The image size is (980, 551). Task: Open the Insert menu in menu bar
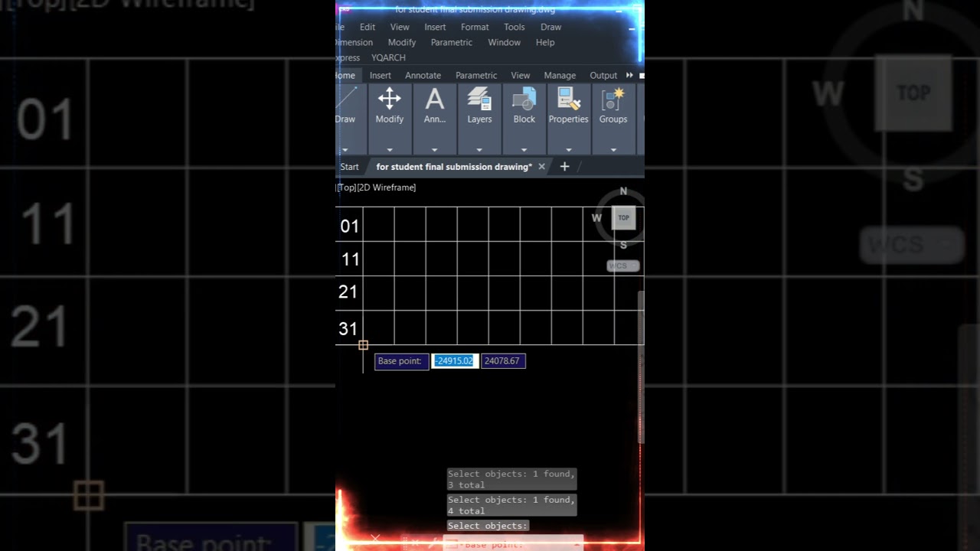pos(435,27)
